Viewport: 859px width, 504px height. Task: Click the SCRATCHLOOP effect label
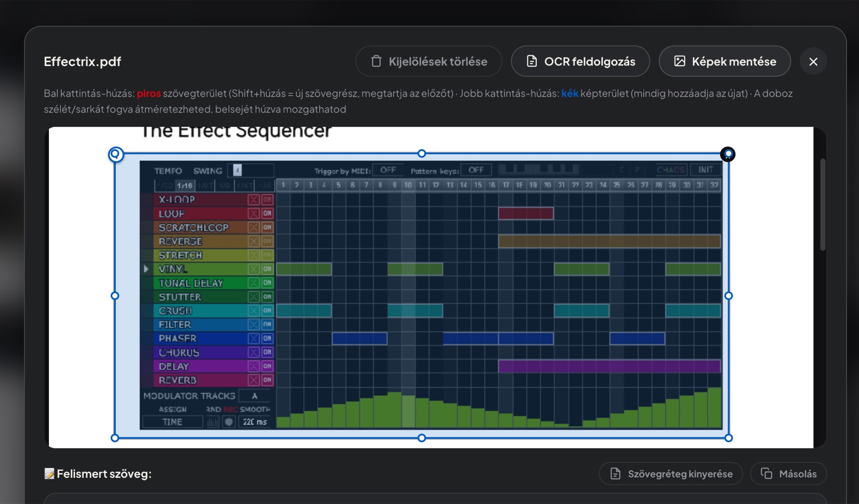(193, 227)
